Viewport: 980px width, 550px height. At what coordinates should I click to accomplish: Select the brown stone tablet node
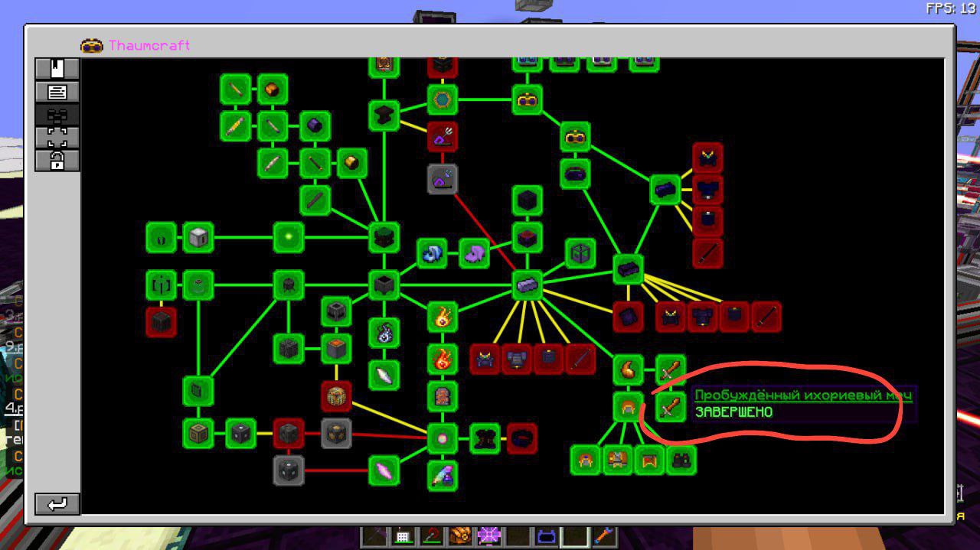(x=443, y=396)
